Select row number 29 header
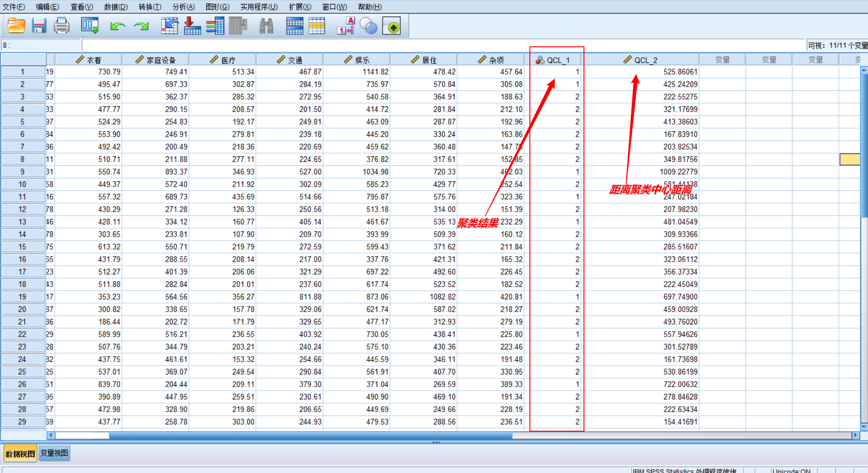This screenshot has width=868, height=473. tap(22, 422)
